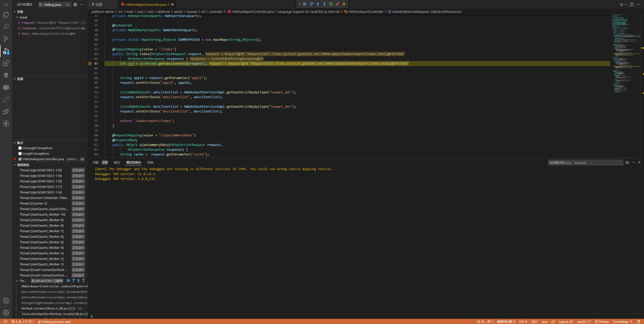Collapse the Local scope
This screenshot has width=644, height=324.
click(17, 17)
